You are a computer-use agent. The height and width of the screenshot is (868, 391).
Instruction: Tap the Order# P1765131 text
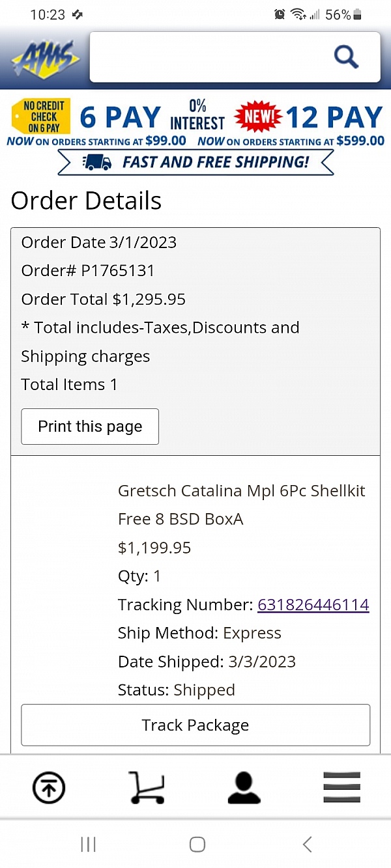click(x=88, y=271)
